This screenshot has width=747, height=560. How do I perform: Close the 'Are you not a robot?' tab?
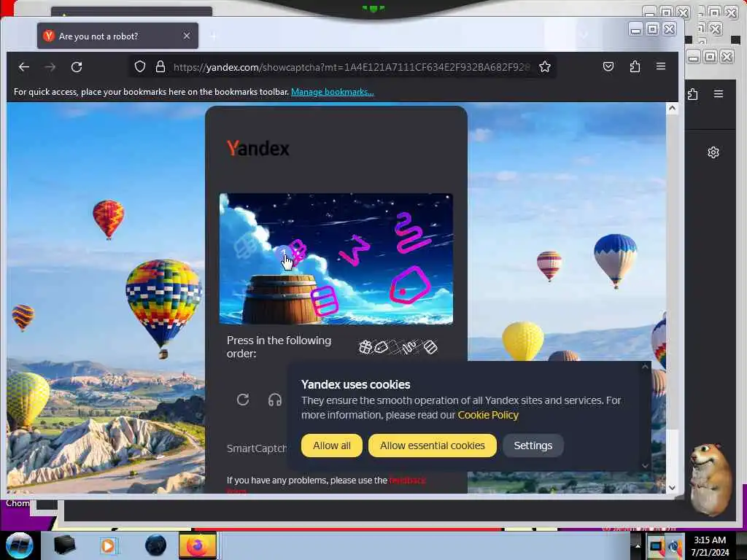187,36
